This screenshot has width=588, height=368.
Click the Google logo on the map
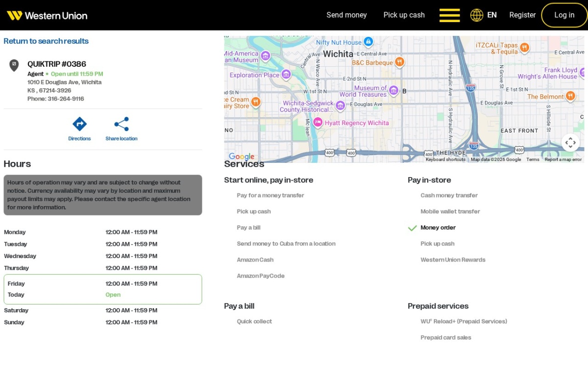click(242, 157)
